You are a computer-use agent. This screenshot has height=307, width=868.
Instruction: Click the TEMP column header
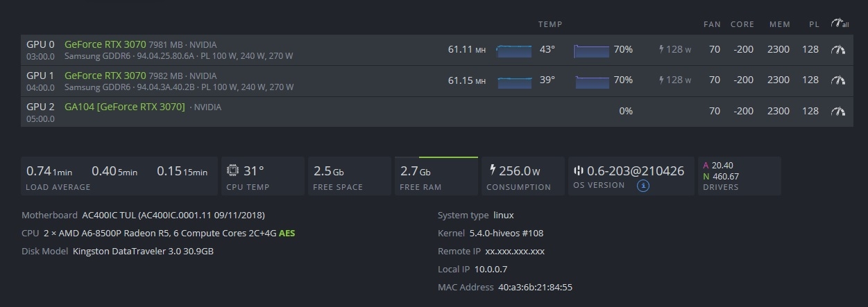point(550,24)
